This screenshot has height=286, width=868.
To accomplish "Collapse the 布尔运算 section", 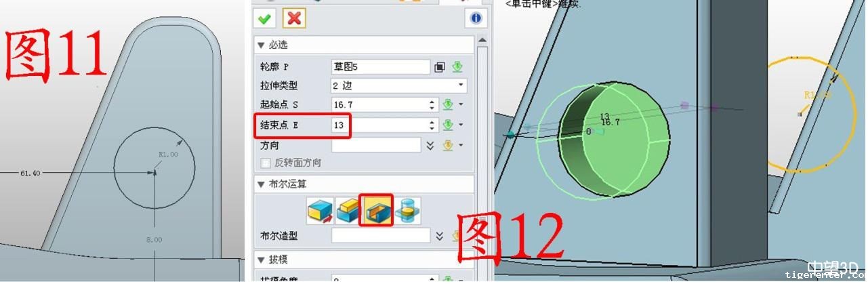I will tap(260, 184).
